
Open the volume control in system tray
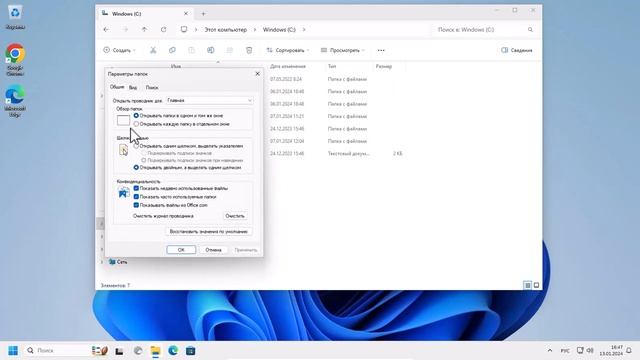(x=590, y=350)
